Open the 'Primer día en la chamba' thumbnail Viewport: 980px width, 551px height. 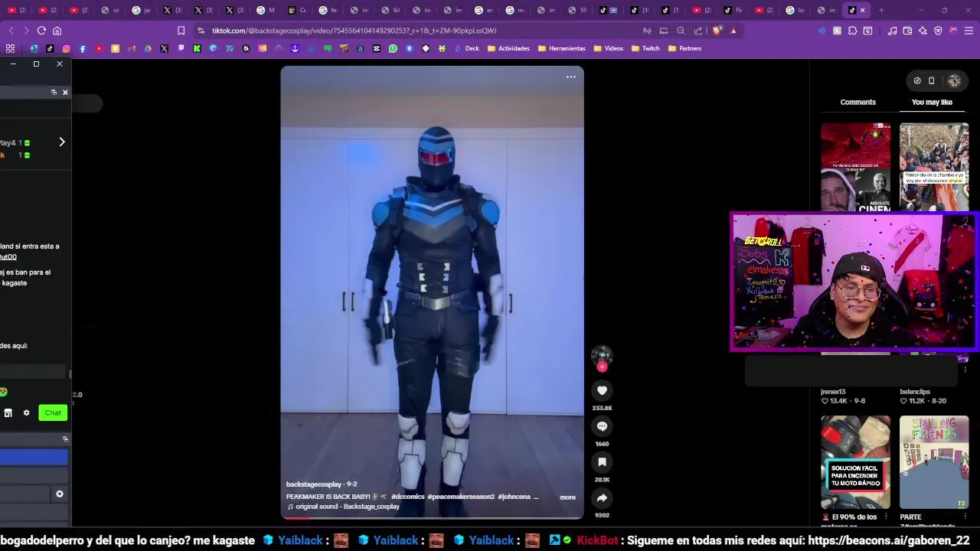click(x=934, y=167)
